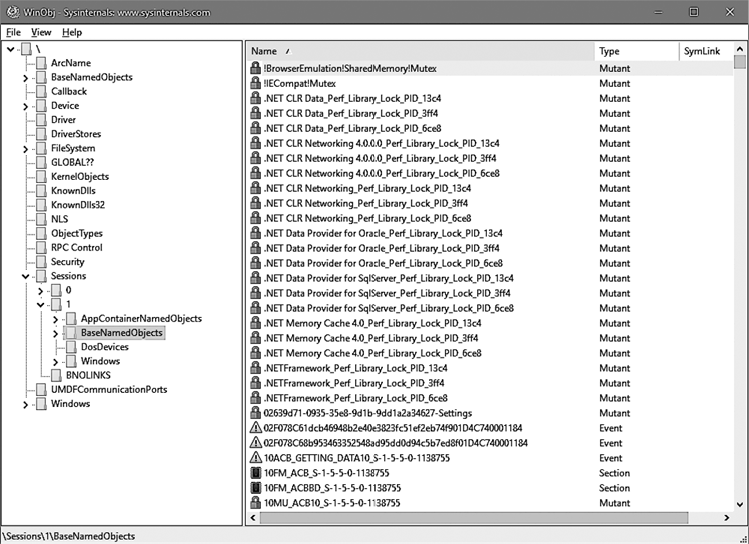Expand the AppContainerNamedObjects node

click(x=55, y=319)
